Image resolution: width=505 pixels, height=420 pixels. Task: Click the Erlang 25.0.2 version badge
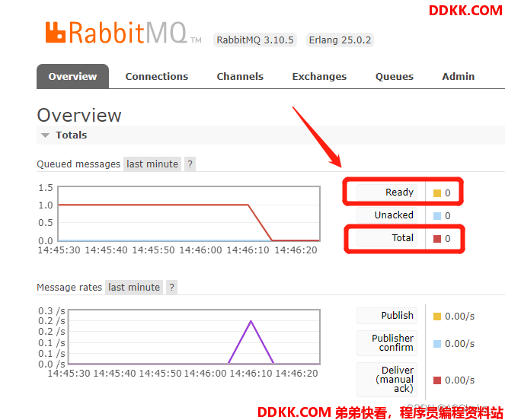pos(340,40)
